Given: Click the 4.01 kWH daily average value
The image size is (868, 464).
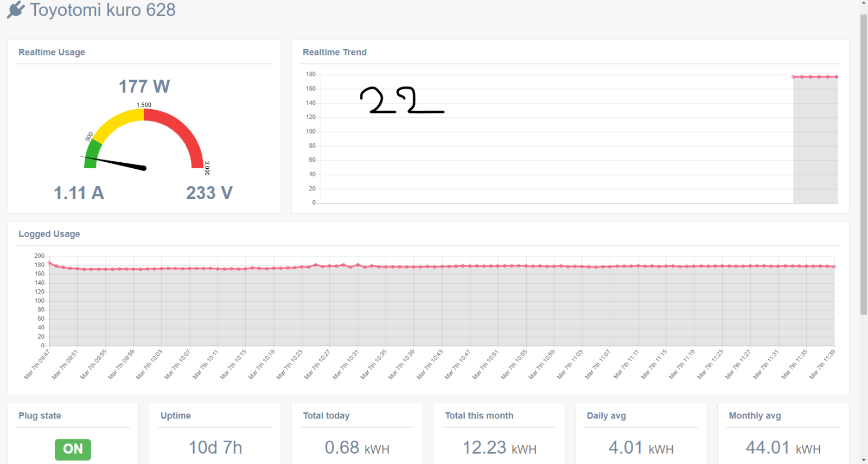Looking at the screenshot, I should pyautogui.click(x=641, y=448).
